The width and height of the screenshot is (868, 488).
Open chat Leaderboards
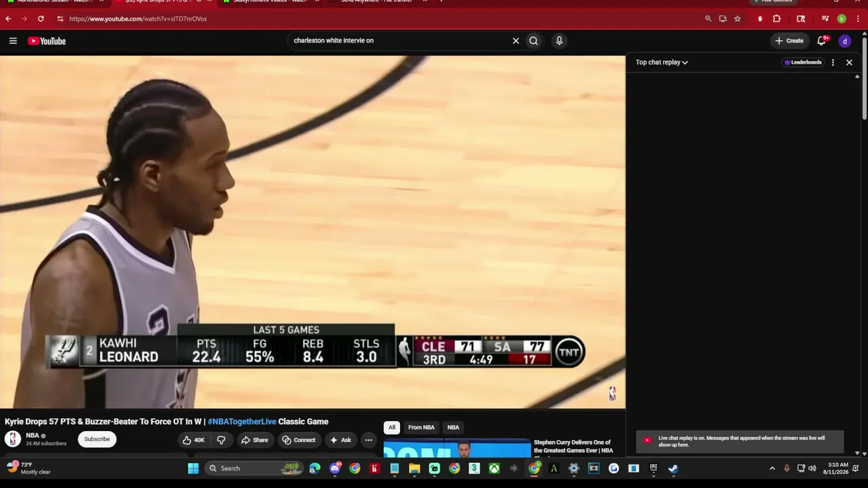pyautogui.click(x=802, y=62)
